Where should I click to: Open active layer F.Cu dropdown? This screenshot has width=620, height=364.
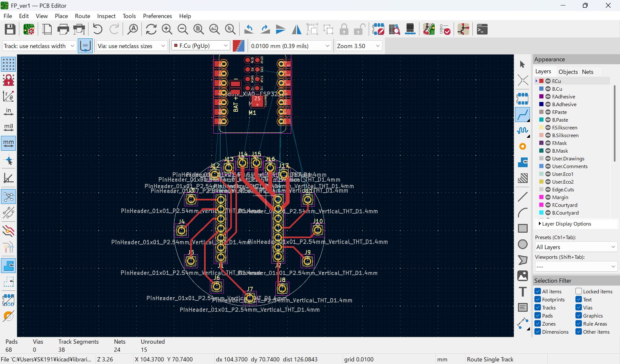pos(201,46)
